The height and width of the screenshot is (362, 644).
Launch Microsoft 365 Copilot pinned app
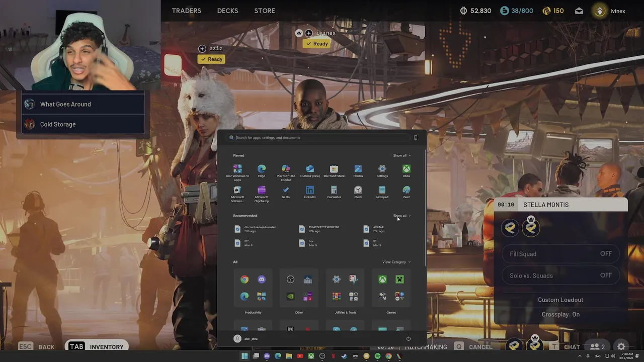click(286, 172)
